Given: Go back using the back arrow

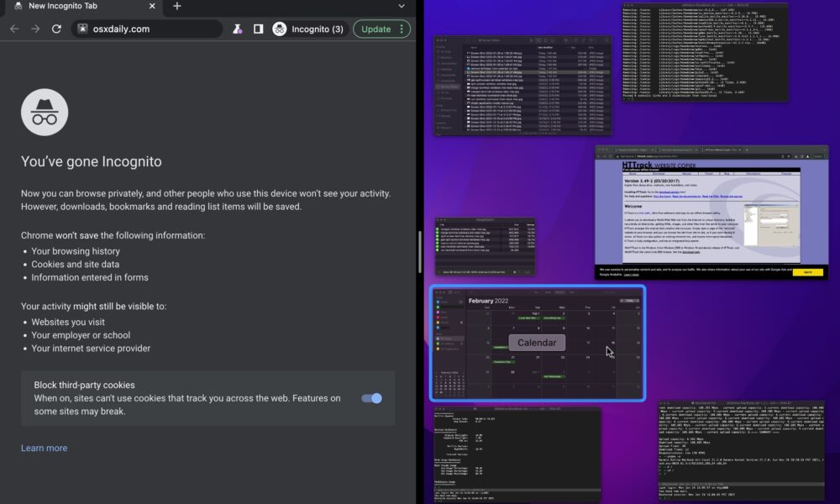Looking at the screenshot, I should coord(14,29).
